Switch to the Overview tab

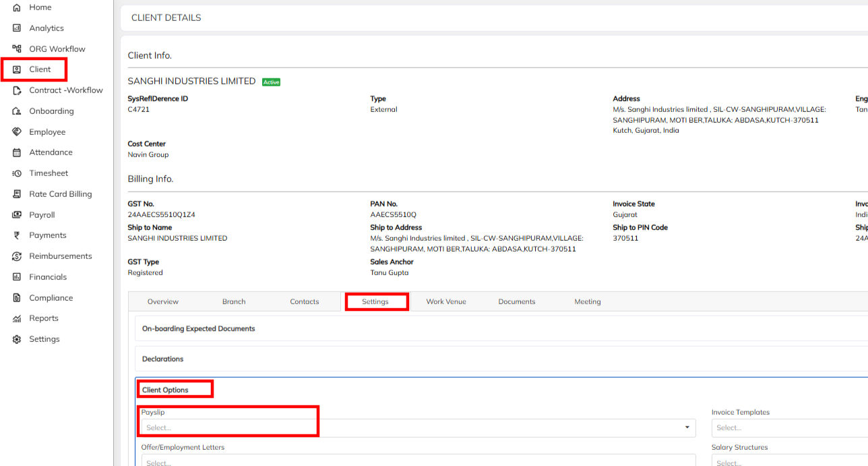pyautogui.click(x=163, y=301)
